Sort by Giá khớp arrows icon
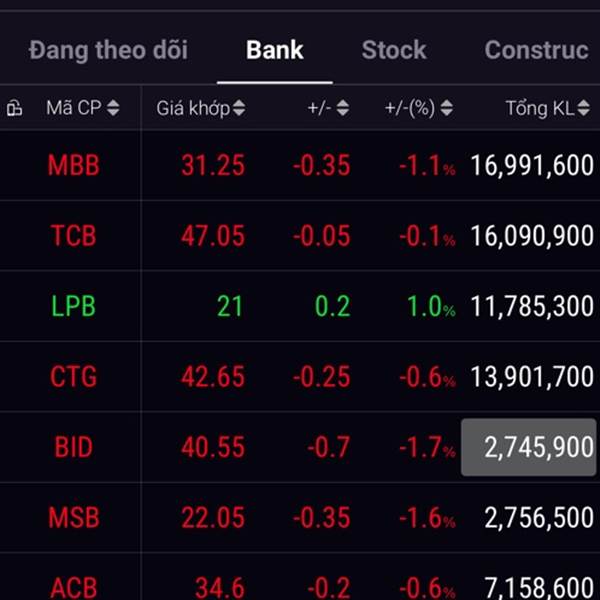Image resolution: width=600 pixels, height=600 pixels. tap(239, 108)
